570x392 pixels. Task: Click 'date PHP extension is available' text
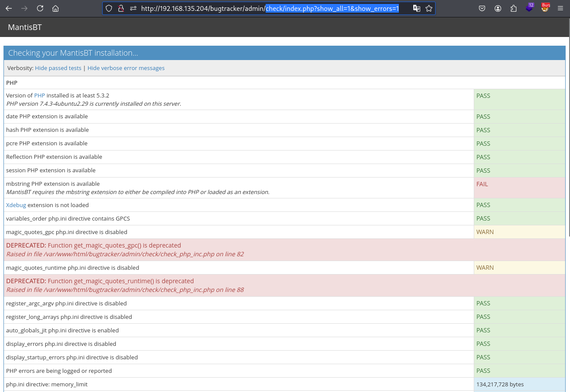pos(47,116)
